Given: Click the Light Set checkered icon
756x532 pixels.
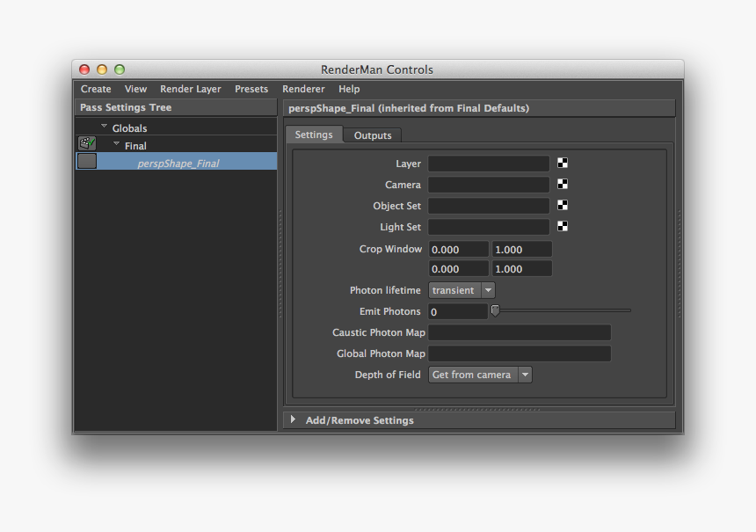Looking at the screenshot, I should click(562, 226).
